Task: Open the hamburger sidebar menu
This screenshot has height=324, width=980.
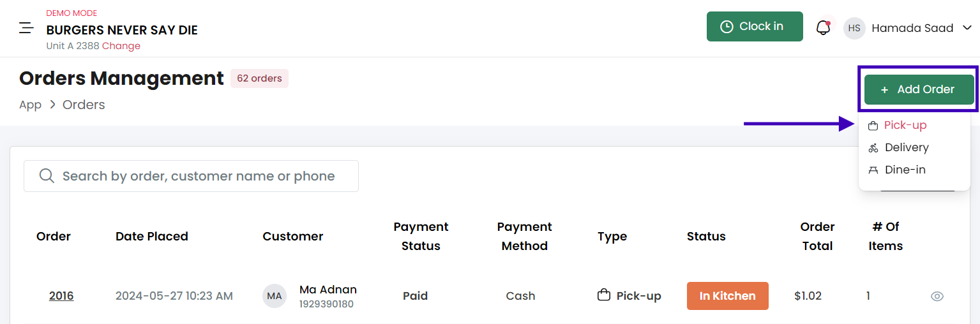Action: (26, 27)
